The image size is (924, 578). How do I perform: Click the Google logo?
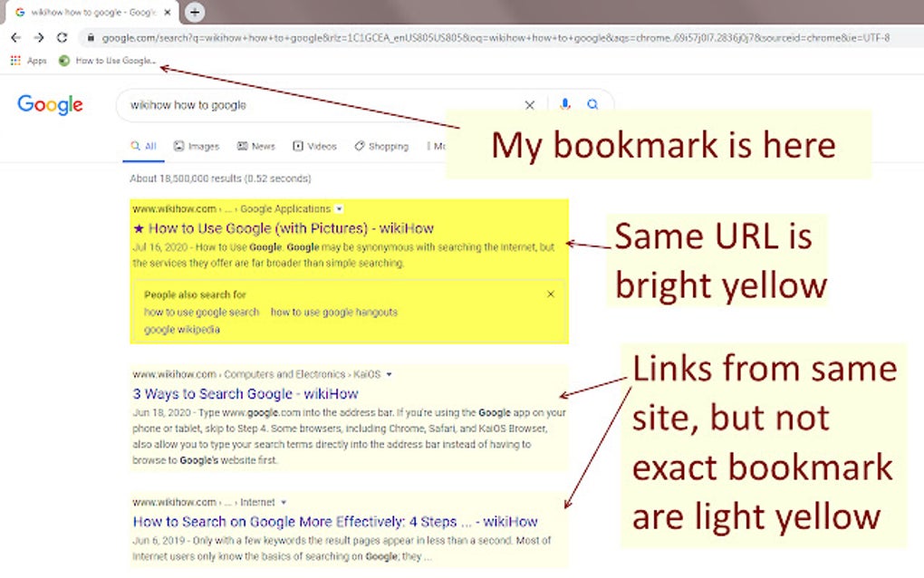pos(50,105)
